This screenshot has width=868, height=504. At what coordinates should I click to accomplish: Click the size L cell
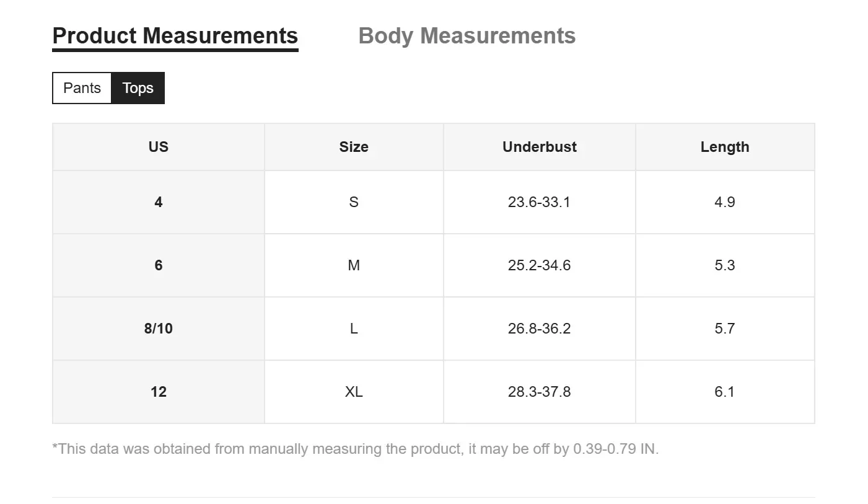(354, 329)
